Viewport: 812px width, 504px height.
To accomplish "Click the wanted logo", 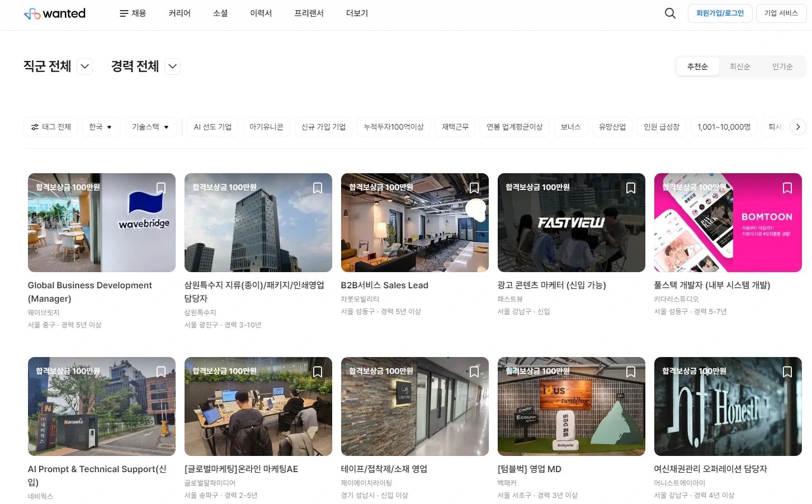I will (55, 13).
